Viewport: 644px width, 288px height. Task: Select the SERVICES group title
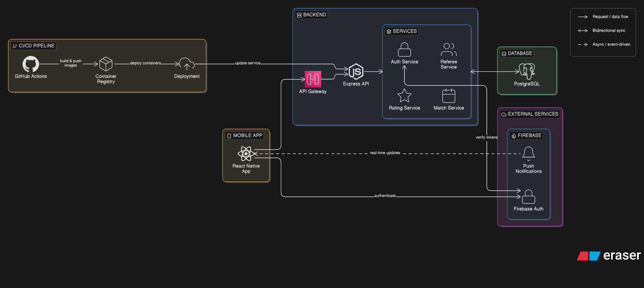[405, 31]
